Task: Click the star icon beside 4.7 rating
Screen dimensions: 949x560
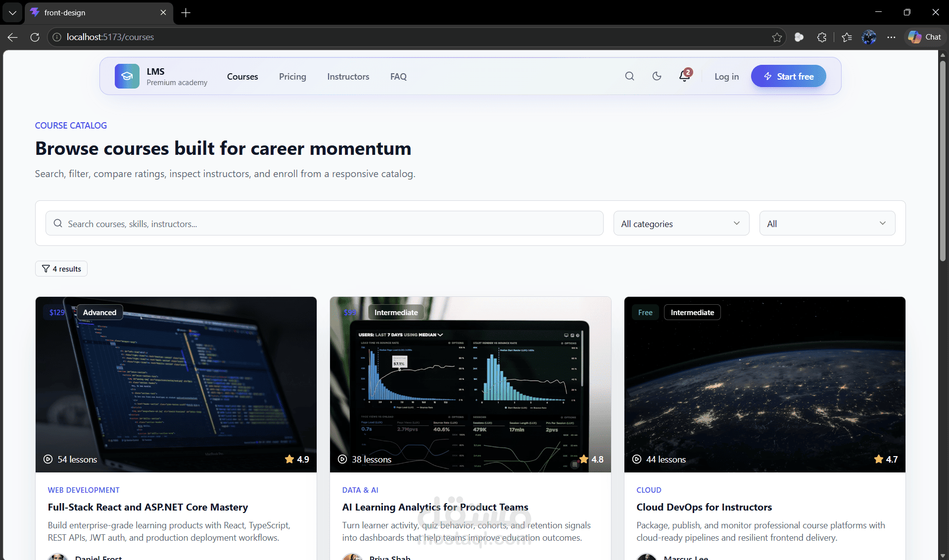Action: (879, 459)
